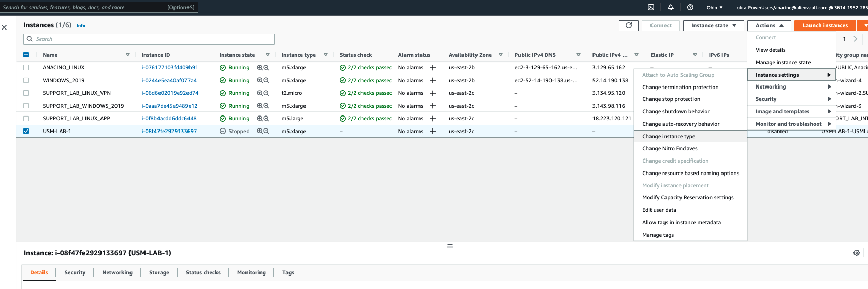Check the SUPPORT_LAB_WINDOWS_2019 instance checkbox
The height and width of the screenshot is (289, 868).
(26, 106)
